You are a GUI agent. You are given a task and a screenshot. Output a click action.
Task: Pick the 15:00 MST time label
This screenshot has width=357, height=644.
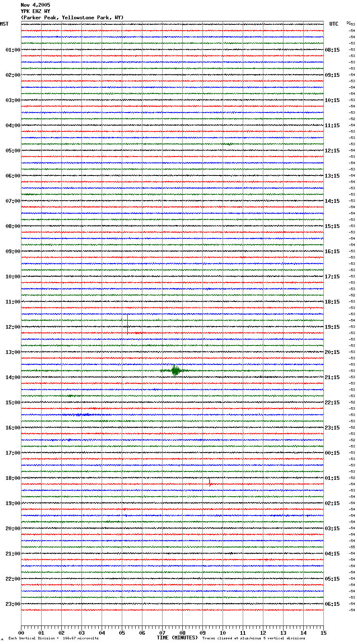[13, 403]
